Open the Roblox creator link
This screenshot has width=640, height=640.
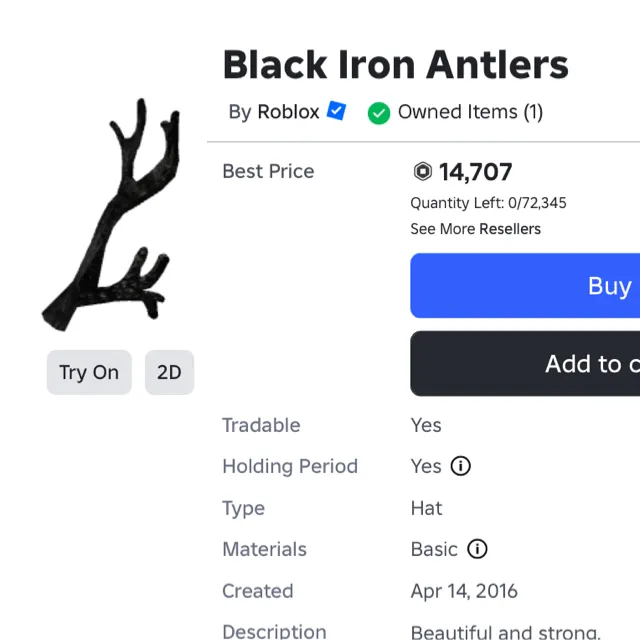[x=288, y=112]
